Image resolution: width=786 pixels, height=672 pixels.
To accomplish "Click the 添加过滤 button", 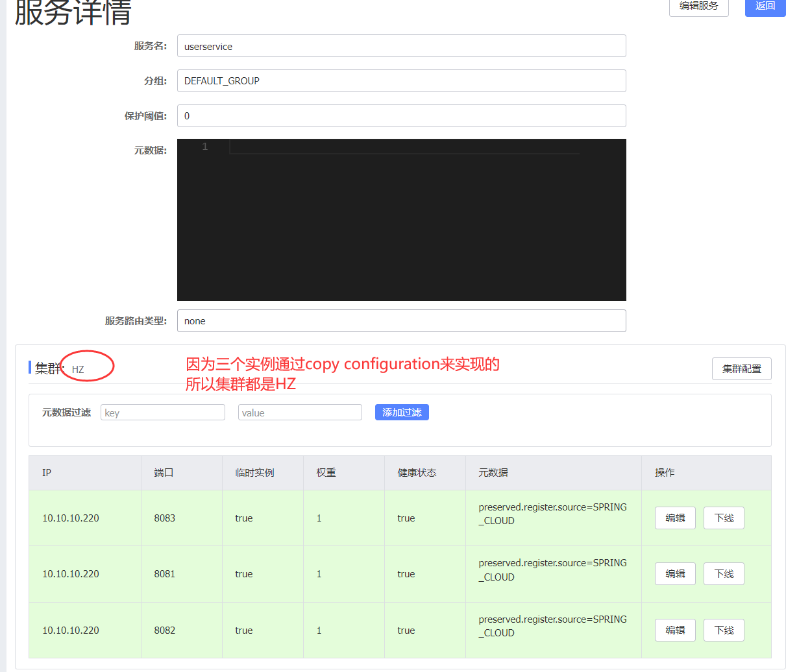I will (x=402, y=413).
